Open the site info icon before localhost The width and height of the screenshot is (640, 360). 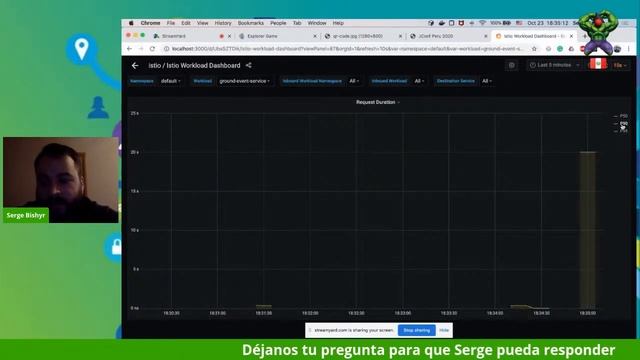click(x=167, y=49)
